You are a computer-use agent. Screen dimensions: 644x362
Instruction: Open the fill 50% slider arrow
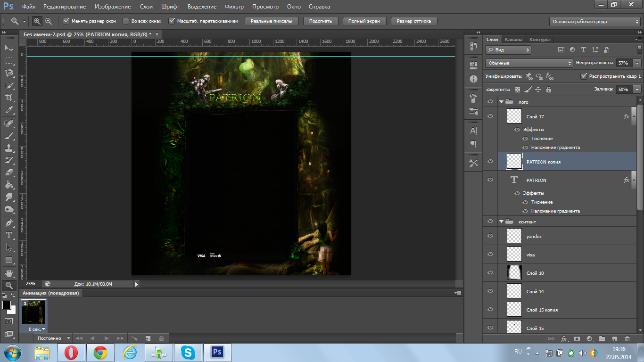[x=637, y=89]
